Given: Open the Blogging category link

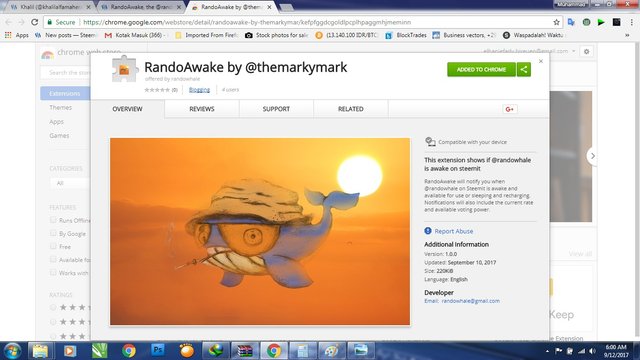Looking at the screenshot, I should 199,90.
